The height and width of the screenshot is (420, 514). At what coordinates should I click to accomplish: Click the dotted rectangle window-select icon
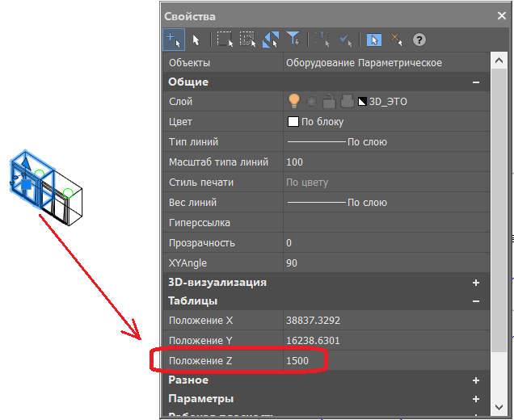pos(225,40)
